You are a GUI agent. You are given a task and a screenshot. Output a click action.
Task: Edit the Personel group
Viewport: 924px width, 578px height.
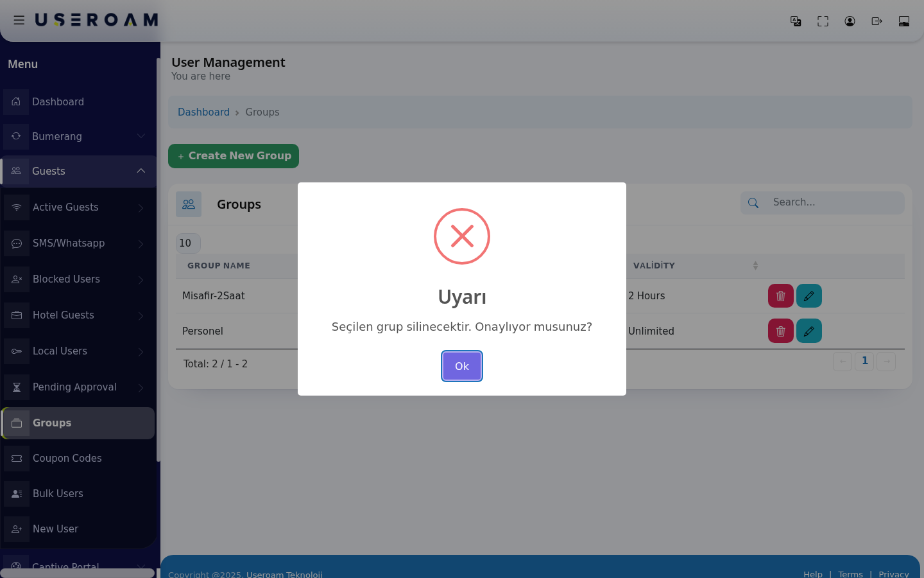[809, 331]
